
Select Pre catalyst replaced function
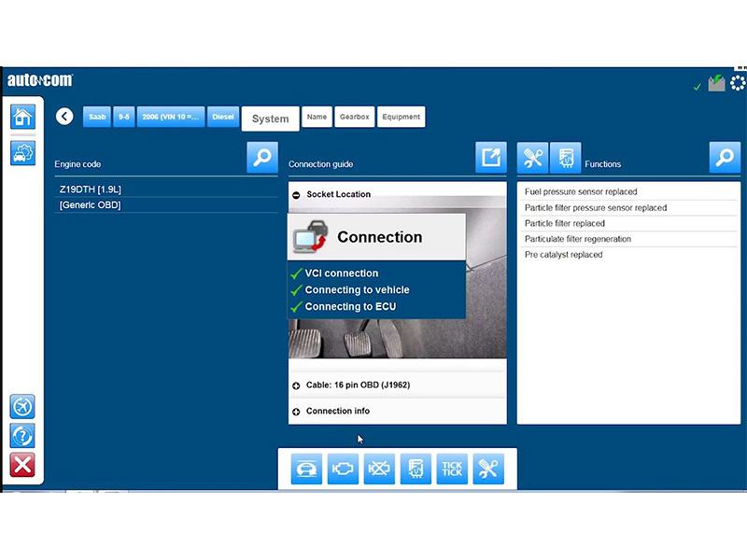(628, 255)
